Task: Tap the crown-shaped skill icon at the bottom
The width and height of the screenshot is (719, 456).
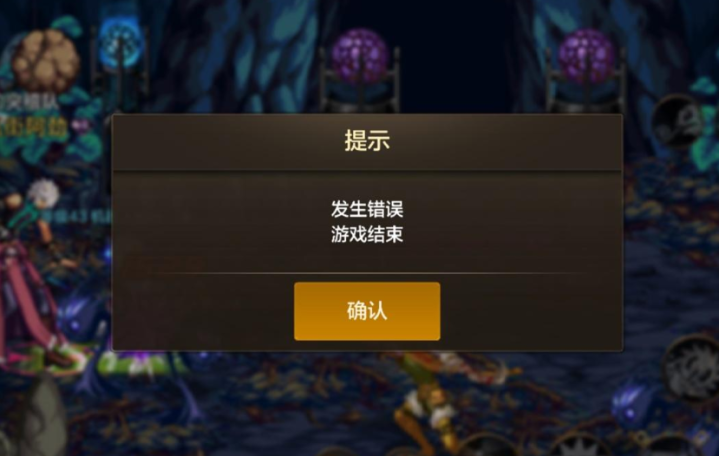Action: [x=578, y=445]
